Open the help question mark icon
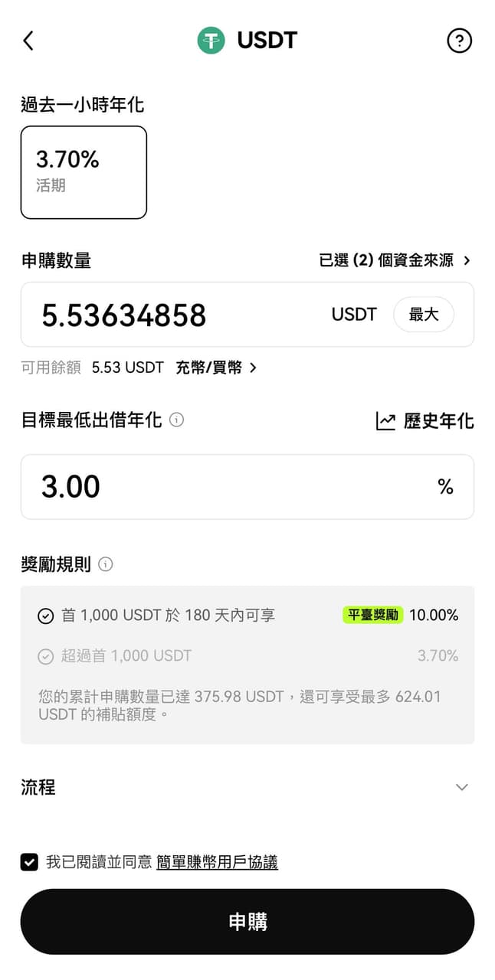 click(x=459, y=41)
